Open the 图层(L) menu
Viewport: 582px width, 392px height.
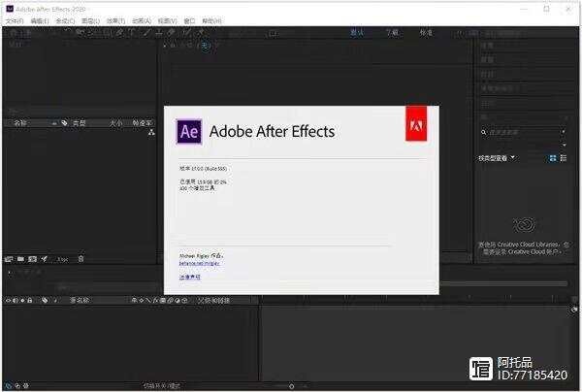pyautogui.click(x=90, y=21)
